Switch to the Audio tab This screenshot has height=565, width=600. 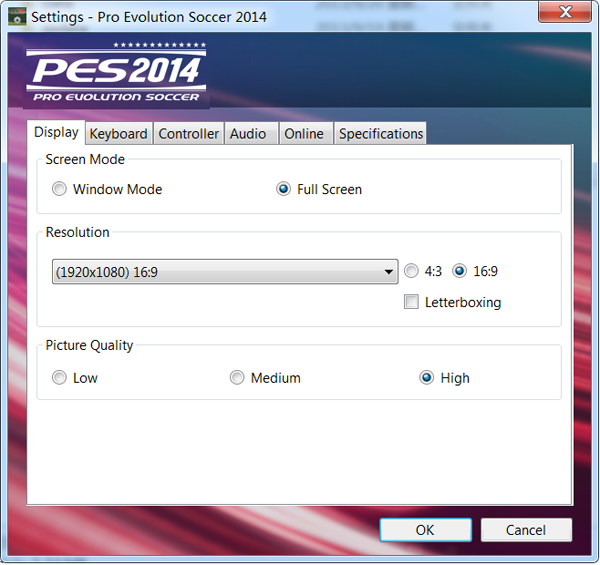coord(251,134)
